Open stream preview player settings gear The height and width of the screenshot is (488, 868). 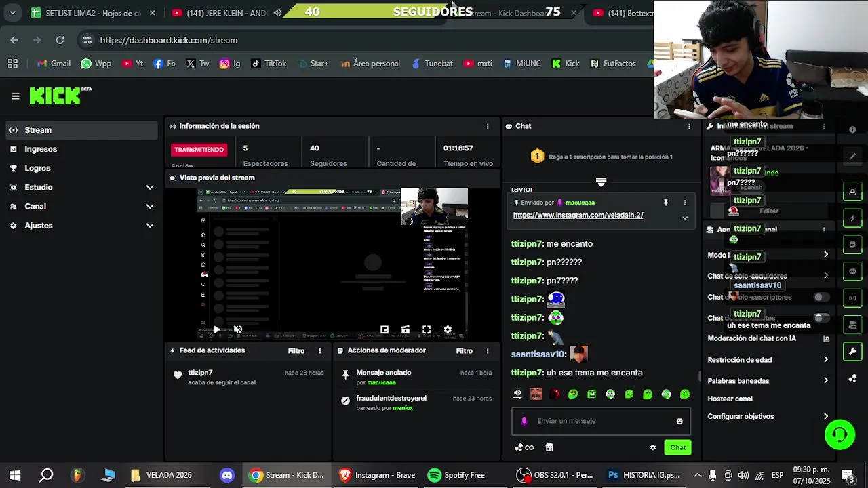tap(448, 329)
